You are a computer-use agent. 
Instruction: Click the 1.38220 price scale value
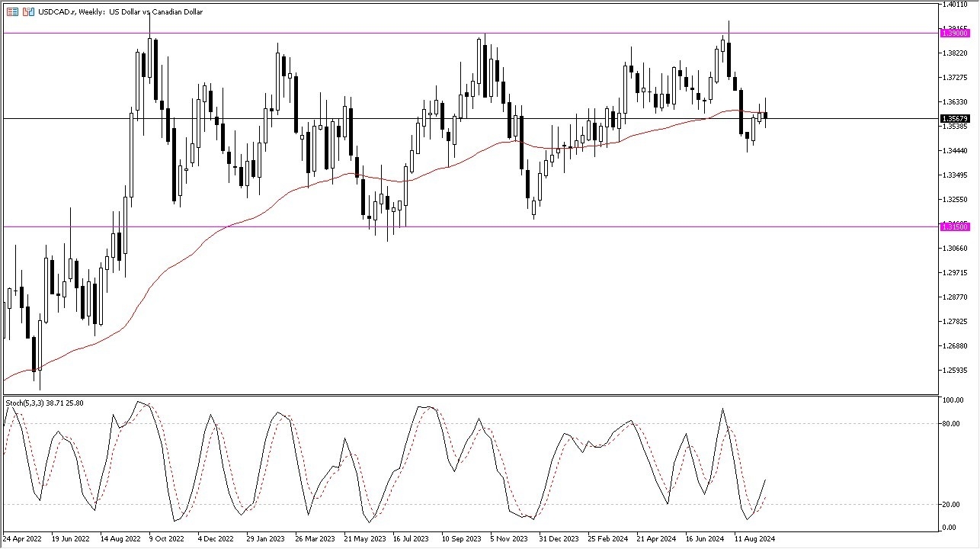pyautogui.click(x=954, y=53)
